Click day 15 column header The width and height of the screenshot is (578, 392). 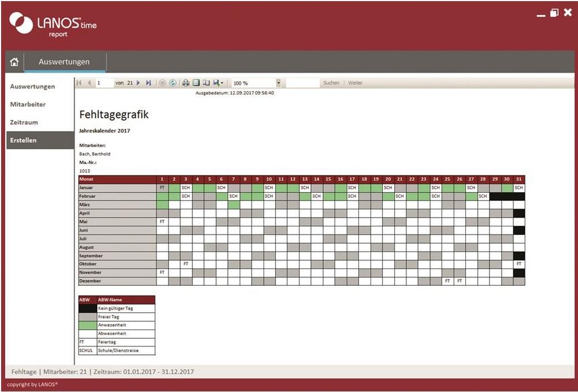[328, 179]
